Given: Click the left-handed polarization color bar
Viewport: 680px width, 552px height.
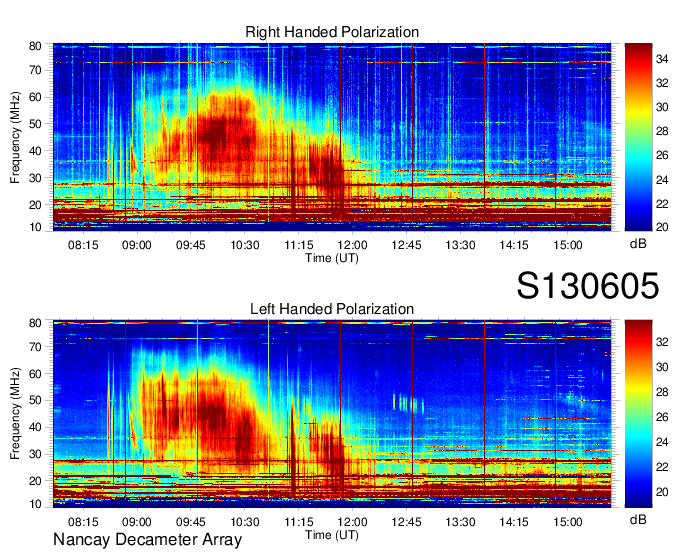Looking at the screenshot, I should 638,414.
